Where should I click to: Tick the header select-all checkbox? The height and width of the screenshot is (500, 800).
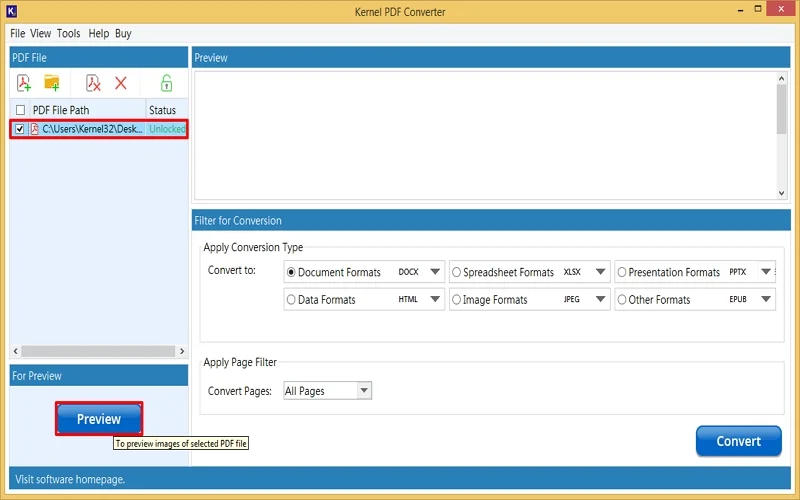[x=20, y=110]
